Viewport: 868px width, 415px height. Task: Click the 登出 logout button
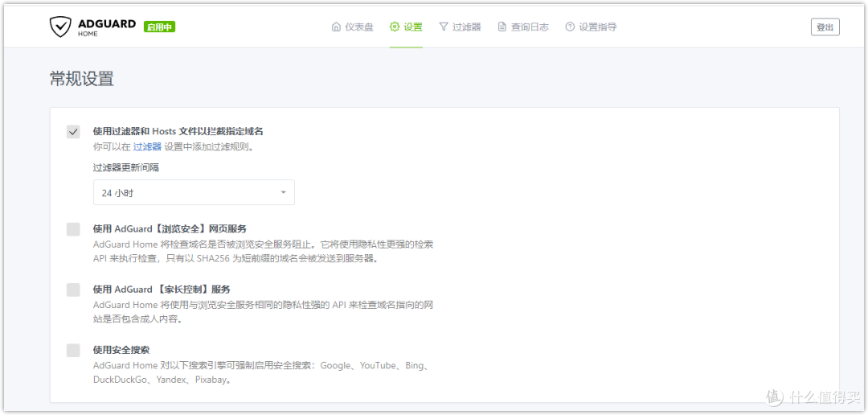(825, 27)
